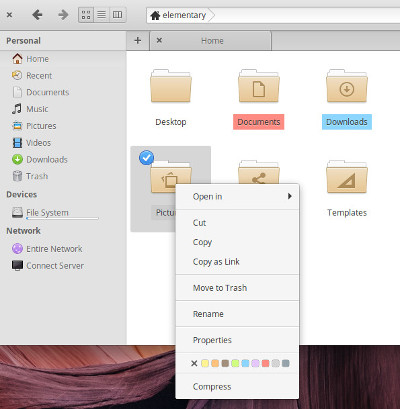Image resolution: width=400 pixels, height=409 pixels.
Task: Click Connect Server in the sidebar
Action: (x=48, y=266)
